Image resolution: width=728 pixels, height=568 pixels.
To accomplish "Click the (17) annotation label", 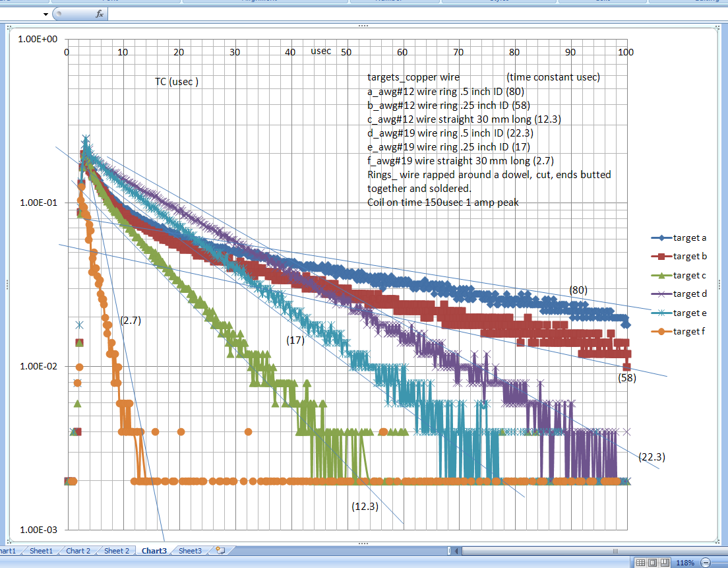I will pyautogui.click(x=295, y=340).
